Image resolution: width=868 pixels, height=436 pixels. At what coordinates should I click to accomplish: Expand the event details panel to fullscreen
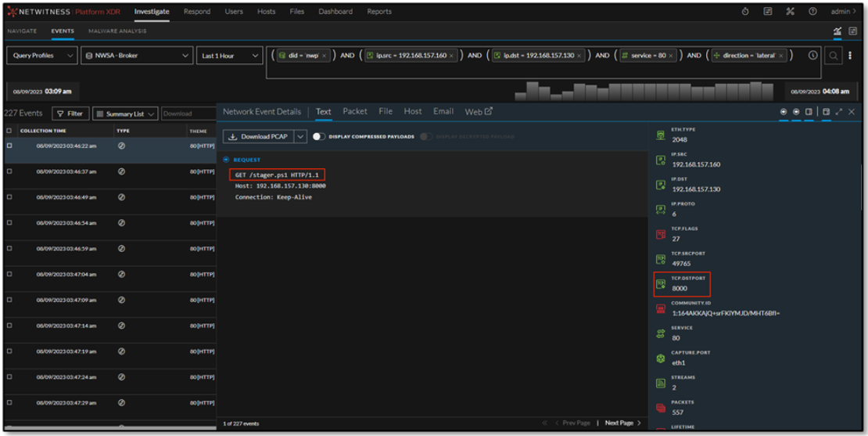838,112
